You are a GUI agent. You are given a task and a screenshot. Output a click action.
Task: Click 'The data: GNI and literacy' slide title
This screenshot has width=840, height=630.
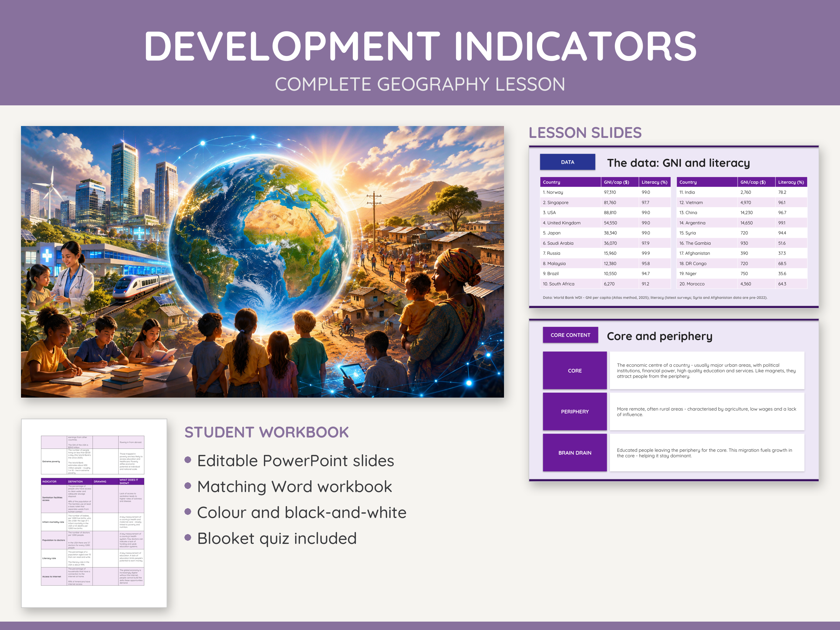click(x=678, y=163)
